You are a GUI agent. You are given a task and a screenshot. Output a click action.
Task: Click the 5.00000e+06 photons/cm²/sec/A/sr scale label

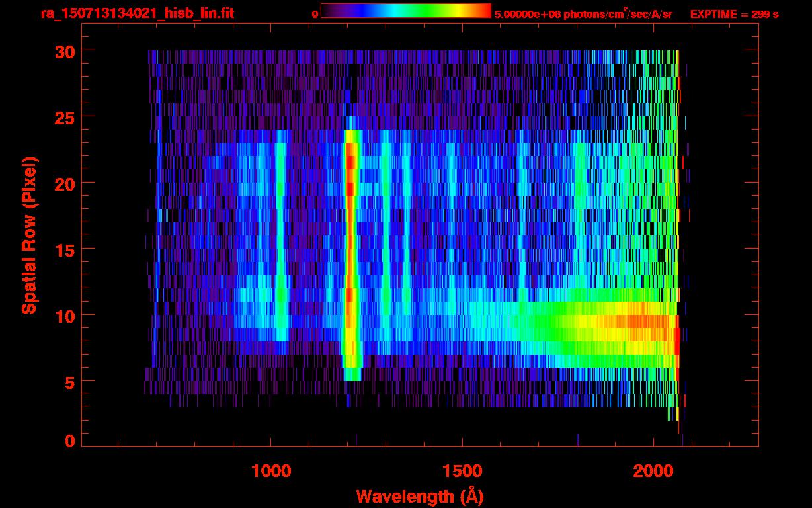point(583,14)
